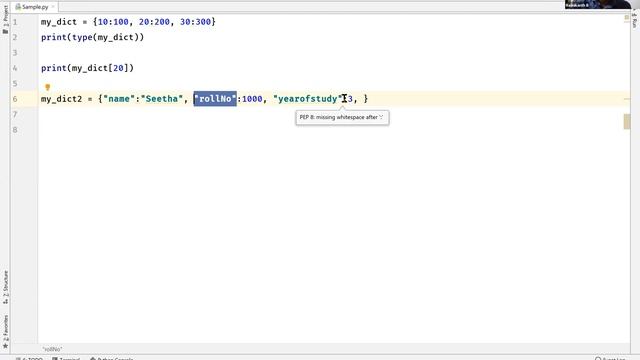Click the "rollNo" breadcrumb at editor bottom
The image size is (640, 360).
tap(52, 349)
